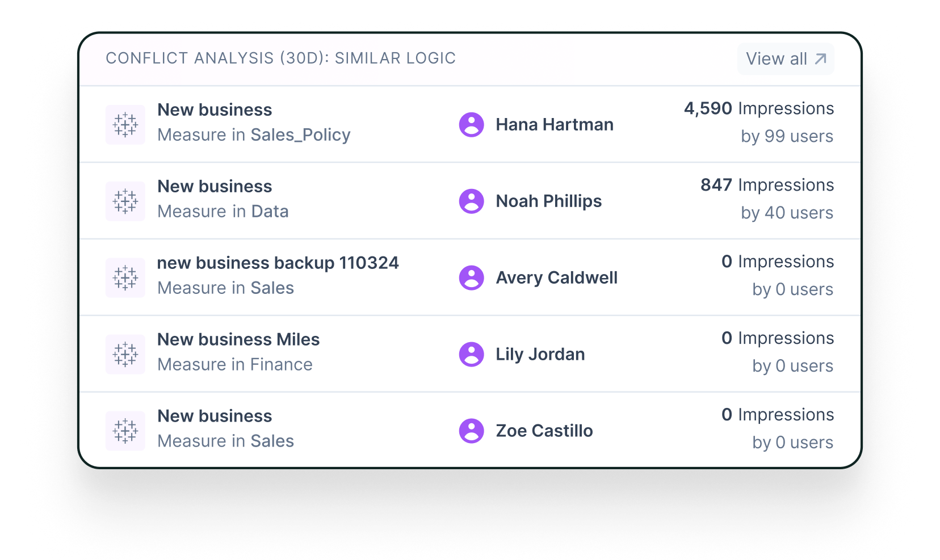940x560 pixels.
Task: Click the arrow icon next to View all
Action: click(821, 59)
